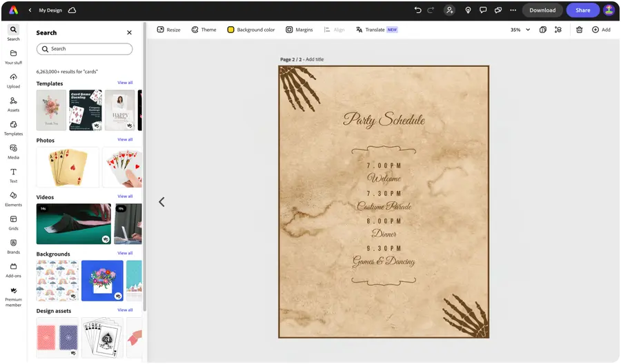The height and width of the screenshot is (364, 621).
Task: Click the Align toolbar option
Action: (334, 30)
